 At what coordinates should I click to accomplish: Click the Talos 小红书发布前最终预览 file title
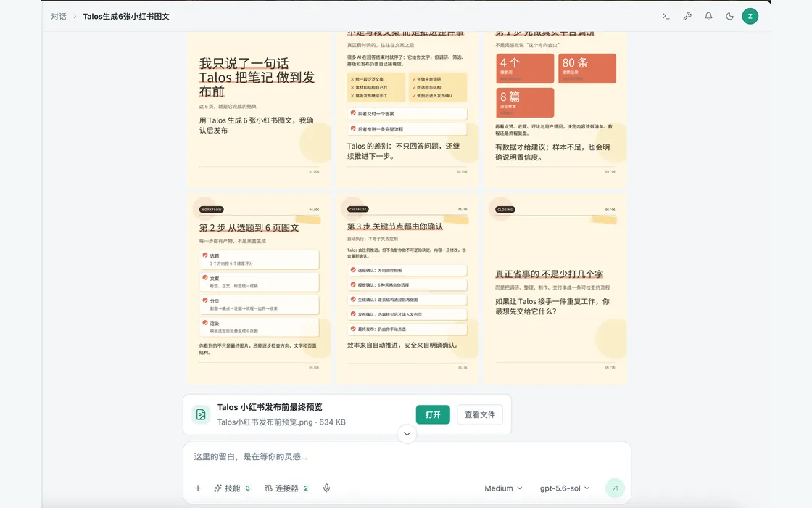(270, 407)
